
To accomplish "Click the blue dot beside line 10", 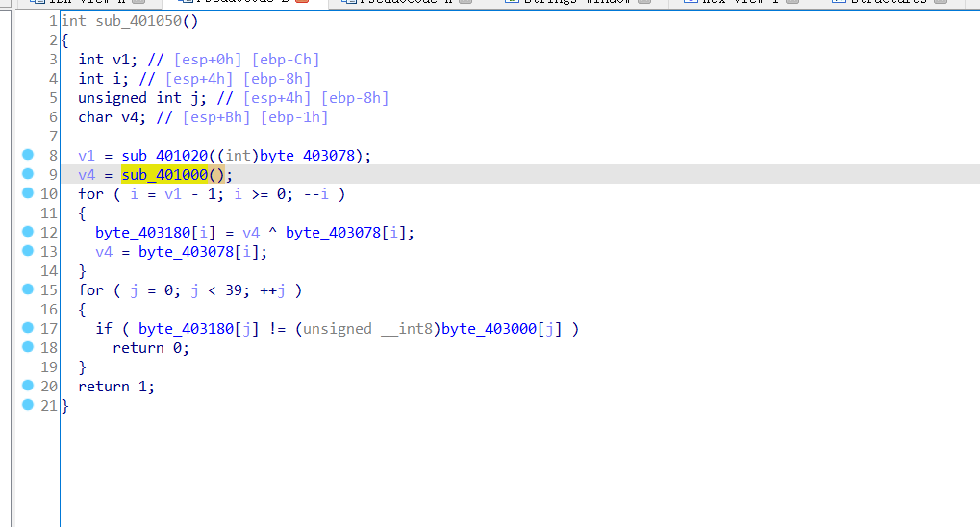I will [x=27, y=193].
